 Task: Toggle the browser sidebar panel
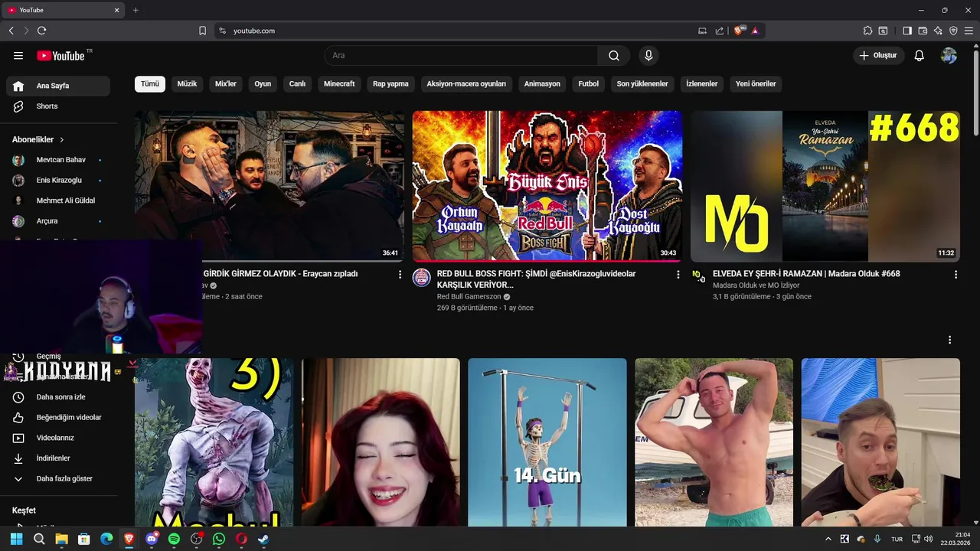click(x=907, y=31)
